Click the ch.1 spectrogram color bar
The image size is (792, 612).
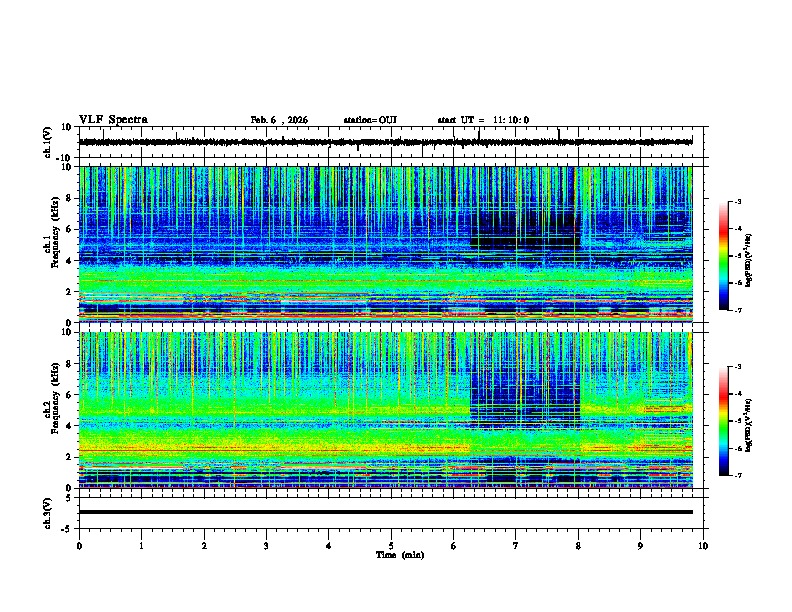[723, 256]
